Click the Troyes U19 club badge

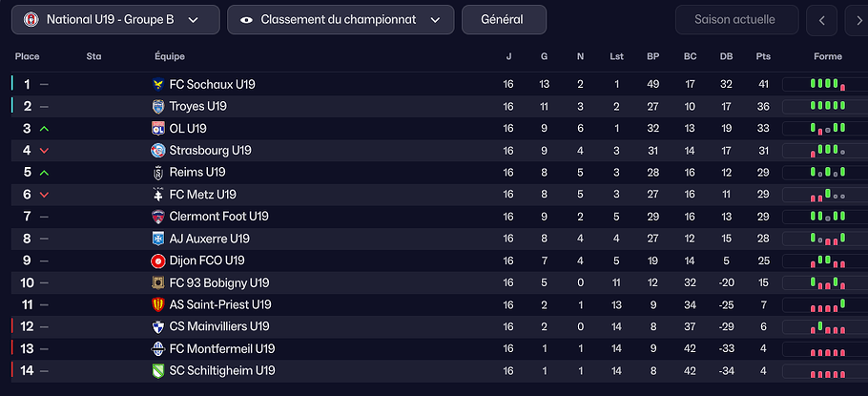coord(158,106)
